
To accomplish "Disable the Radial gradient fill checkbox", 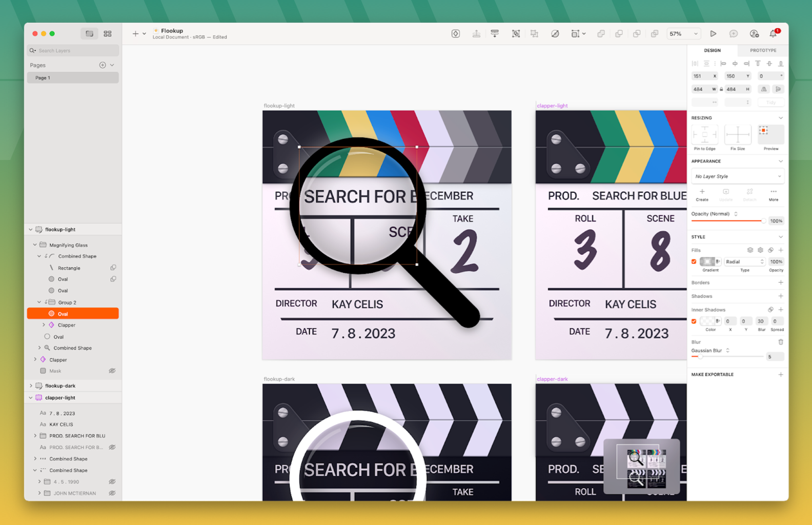I will tap(694, 261).
